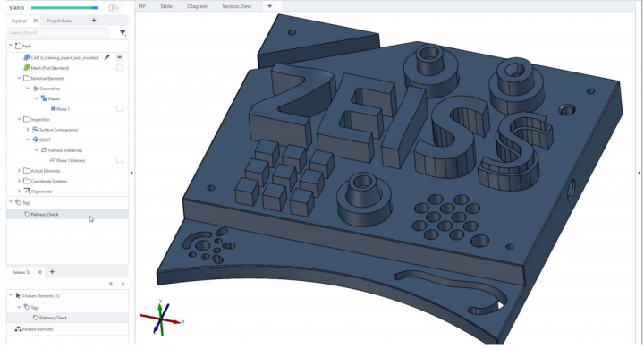Close the Explorer tab
Screen dimensions: 644x349
pos(35,21)
